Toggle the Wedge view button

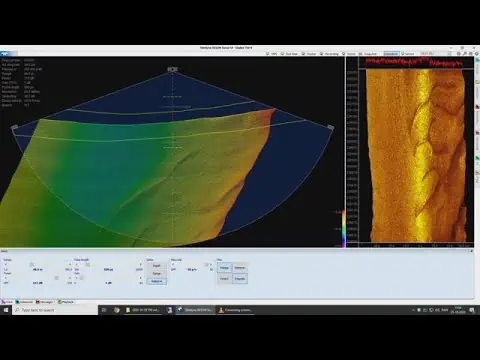click(x=224, y=268)
